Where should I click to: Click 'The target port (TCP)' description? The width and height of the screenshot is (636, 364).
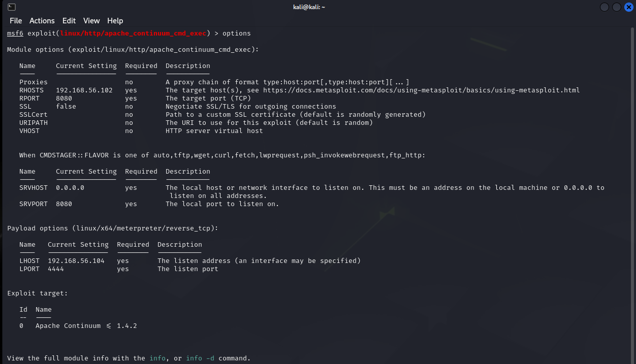(x=208, y=98)
